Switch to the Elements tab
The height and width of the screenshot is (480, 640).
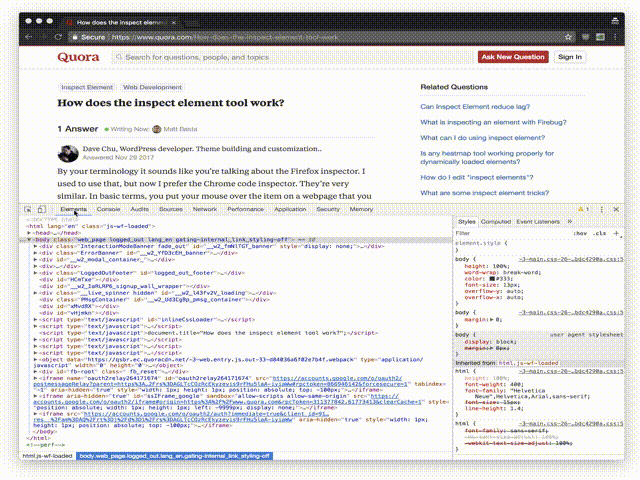tap(73, 209)
